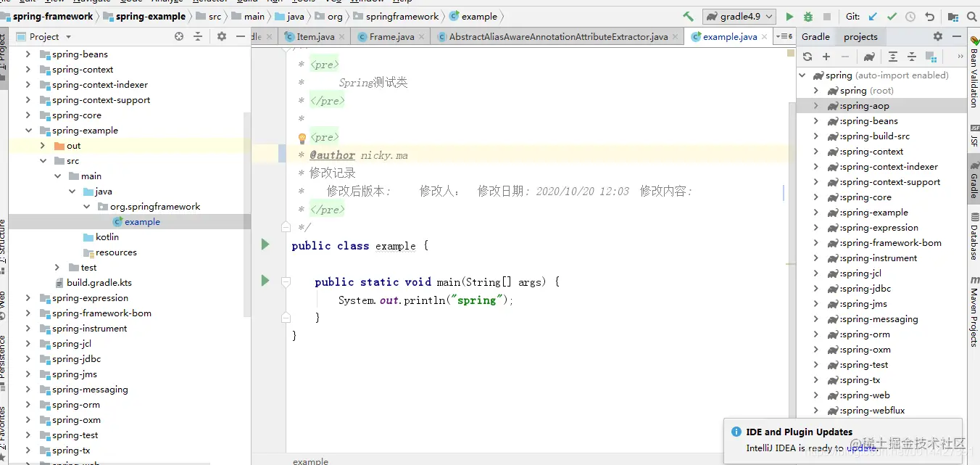This screenshot has height=465, width=980.
Task: Attach Gradle project with plus icon
Action: coord(826,57)
